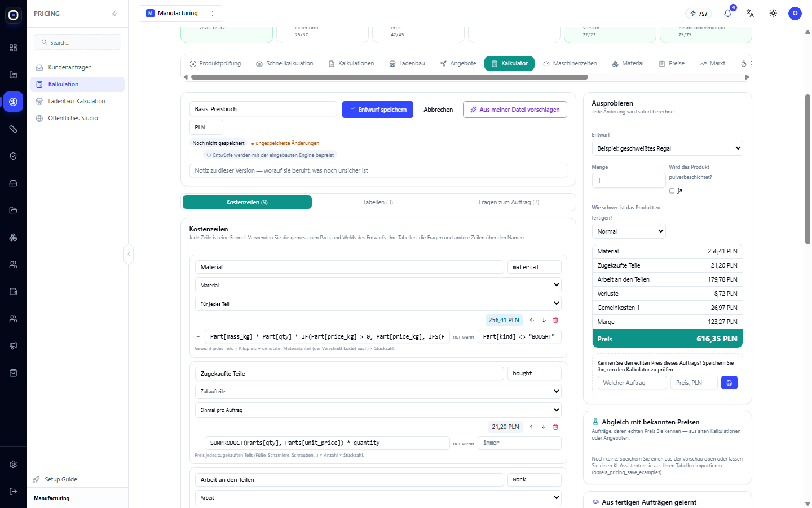812x508 pixels.
Task: Click the Abbrechen button
Action: tap(438, 110)
